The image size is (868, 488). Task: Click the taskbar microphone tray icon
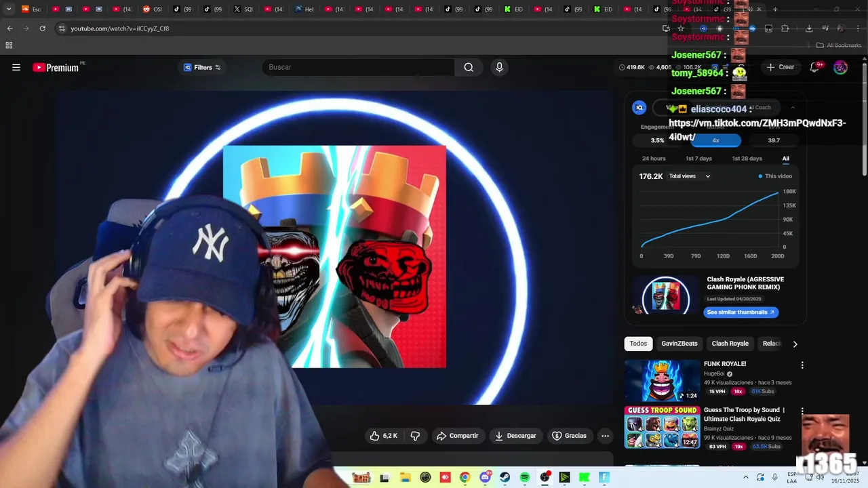click(x=775, y=478)
